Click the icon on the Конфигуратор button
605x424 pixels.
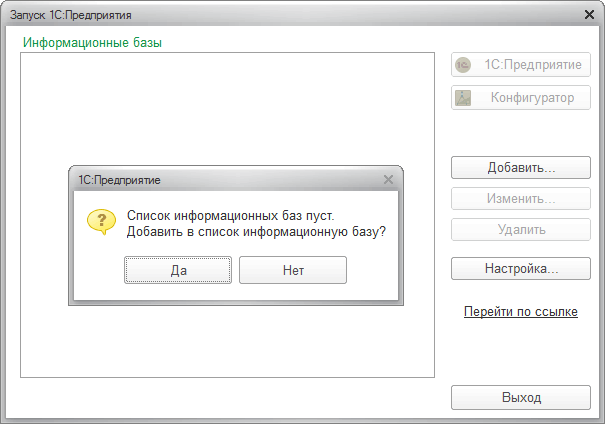[x=463, y=98]
